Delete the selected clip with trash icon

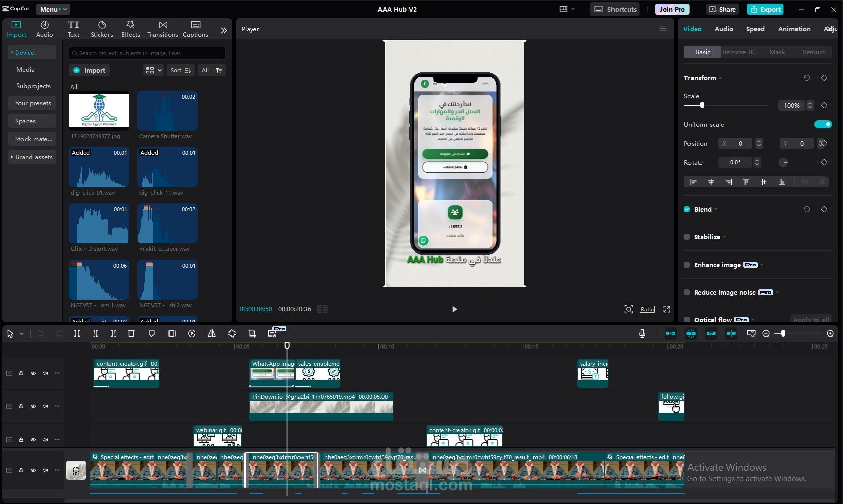point(131,333)
